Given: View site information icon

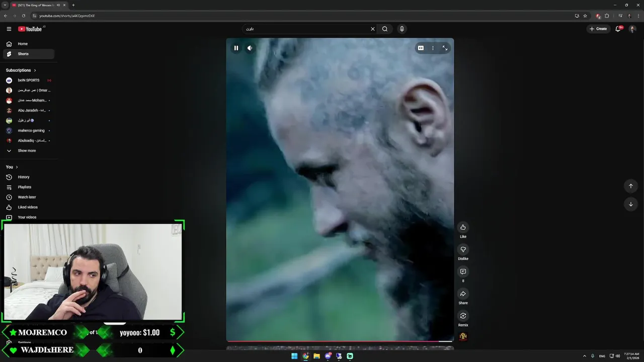Looking at the screenshot, I should 35,16.
